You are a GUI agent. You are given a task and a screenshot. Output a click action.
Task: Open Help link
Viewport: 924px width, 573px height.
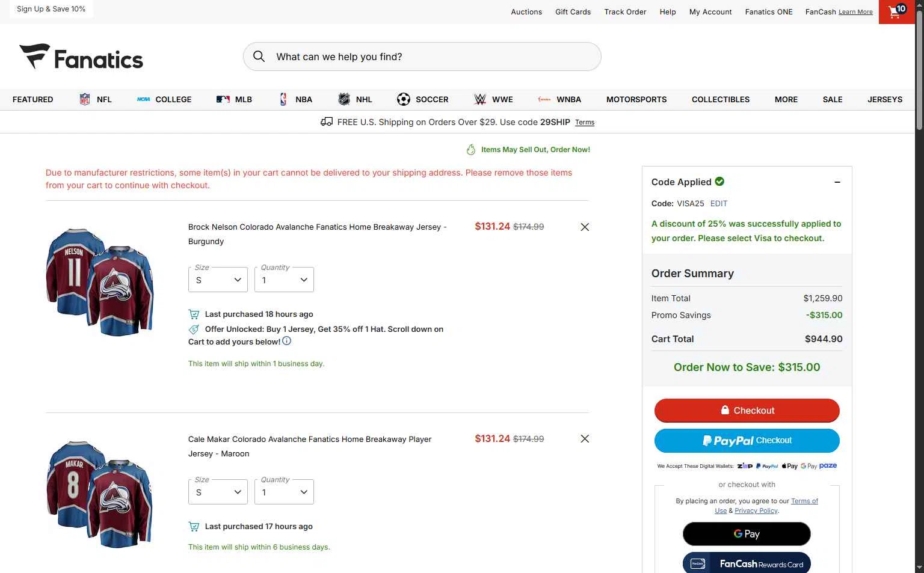click(x=668, y=11)
